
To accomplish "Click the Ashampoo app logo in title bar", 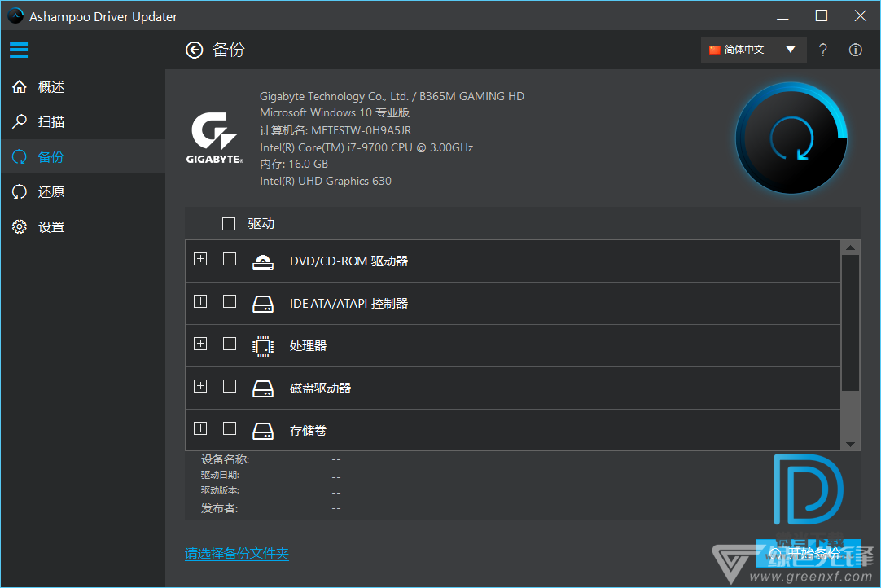I will (x=15, y=15).
